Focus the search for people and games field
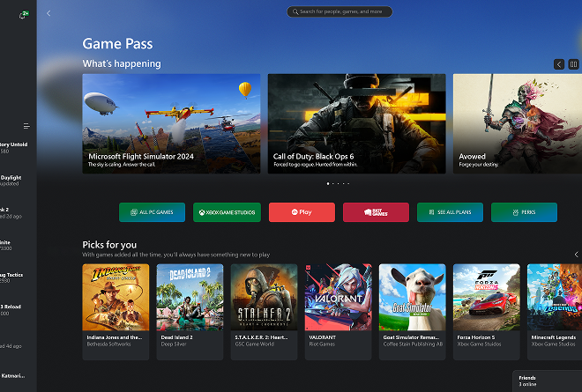This screenshot has height=392, width=582. pos(344,12)
